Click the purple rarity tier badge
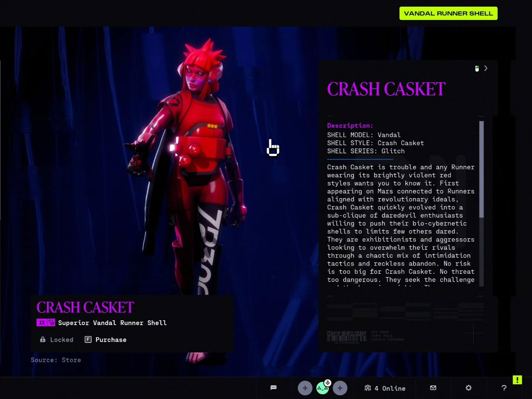The height and width of the screenshot is (399, 532). pos(42,323)
